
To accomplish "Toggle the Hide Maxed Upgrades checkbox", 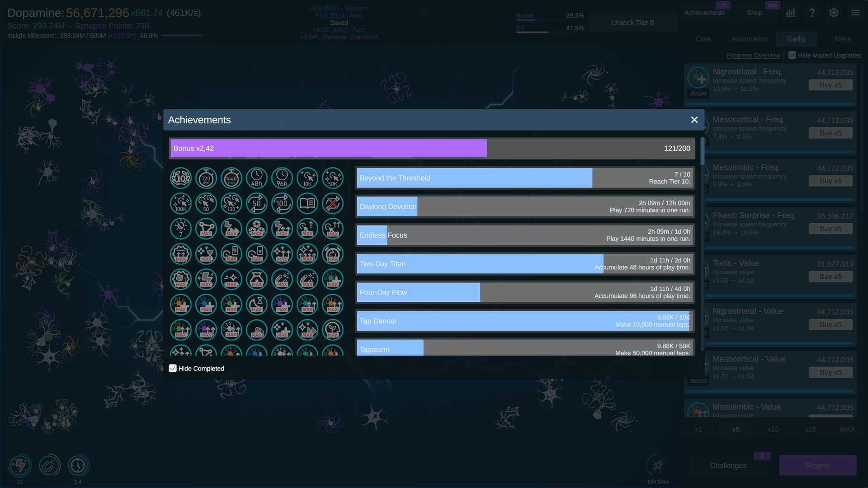I will click(x=792, y=55).
